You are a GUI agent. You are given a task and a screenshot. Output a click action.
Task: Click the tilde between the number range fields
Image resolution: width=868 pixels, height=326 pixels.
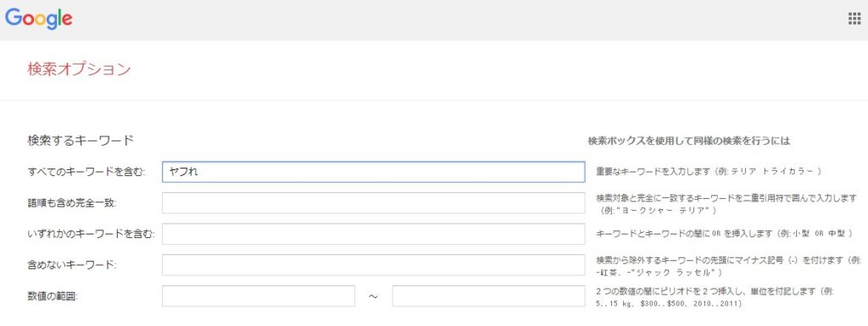coord(373,296)
